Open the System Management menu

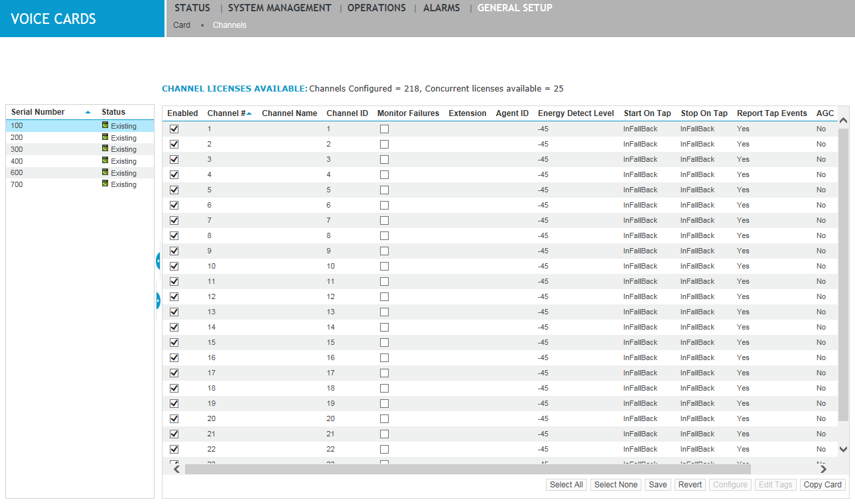(279, 8)
